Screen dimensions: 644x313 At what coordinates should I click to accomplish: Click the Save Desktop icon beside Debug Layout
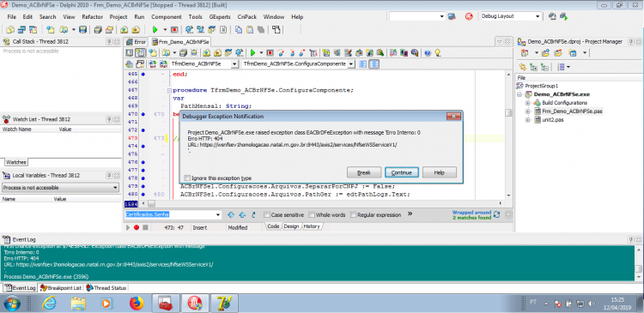click(x=552, y=16)
